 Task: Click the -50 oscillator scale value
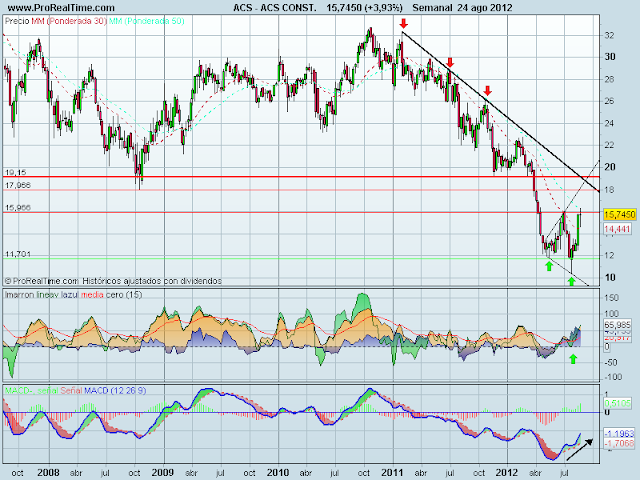click(x=611, y=362)
